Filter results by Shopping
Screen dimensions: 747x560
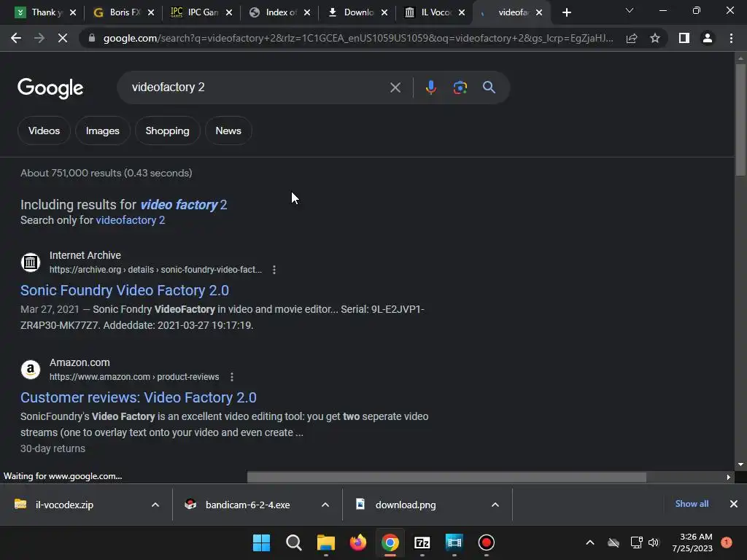[167, 131]
